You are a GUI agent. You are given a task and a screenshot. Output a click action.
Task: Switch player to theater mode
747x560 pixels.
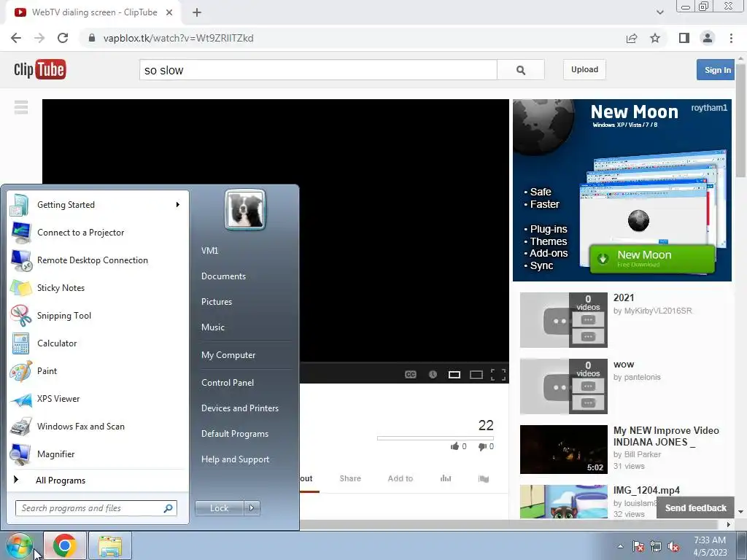point(476,375)
